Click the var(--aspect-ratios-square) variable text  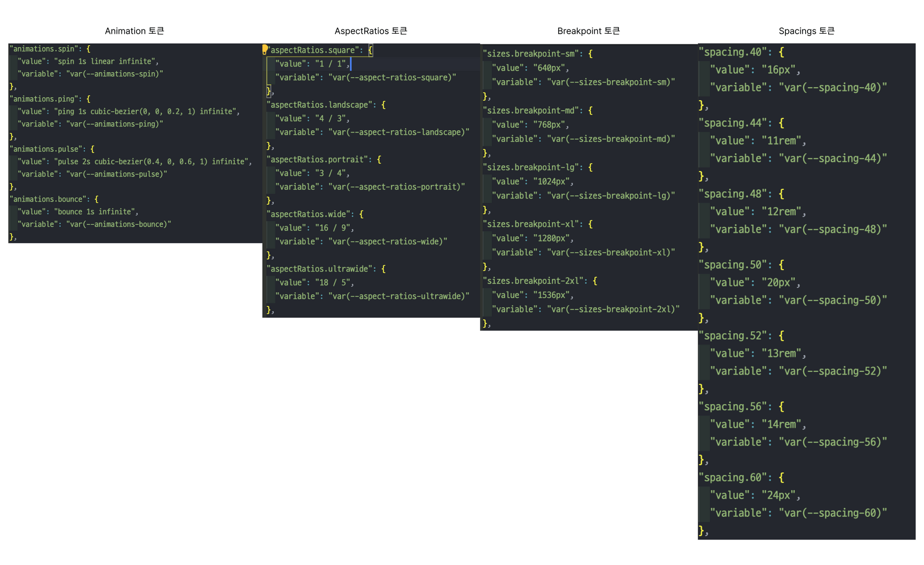pyautogui.click(x=392, y=78)
